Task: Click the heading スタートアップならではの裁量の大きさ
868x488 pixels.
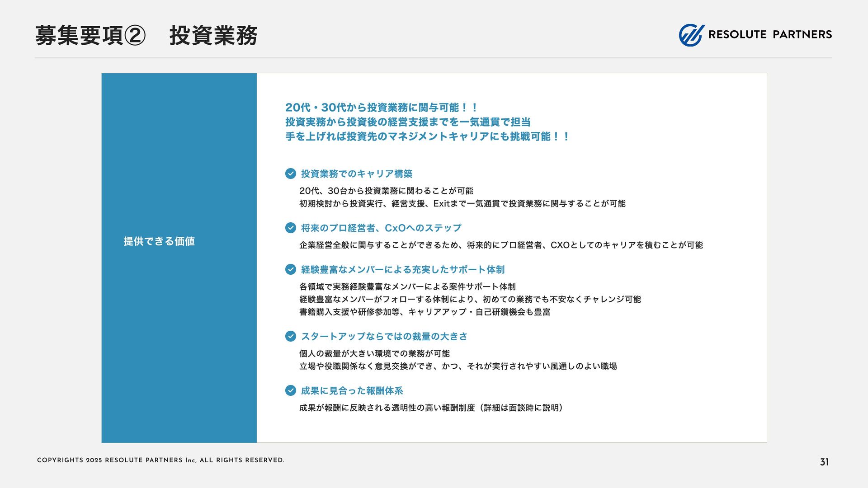Action: 384,337
